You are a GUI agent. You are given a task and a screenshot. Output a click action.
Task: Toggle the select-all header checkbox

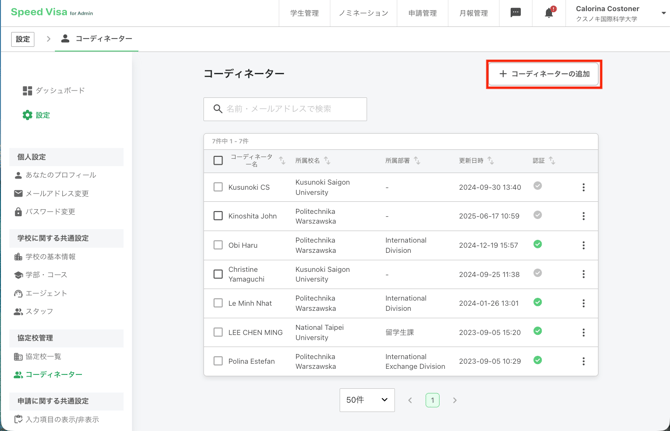point(218,160)
